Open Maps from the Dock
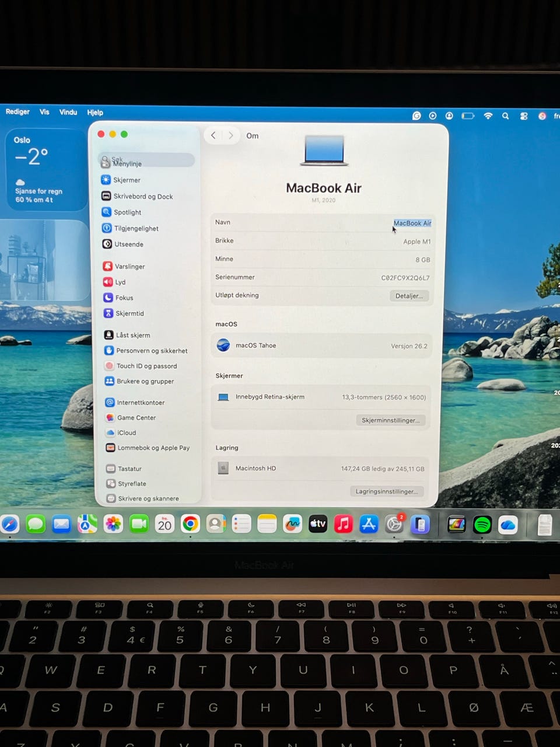This screenshot has height=747, width=560. [87, 524]
